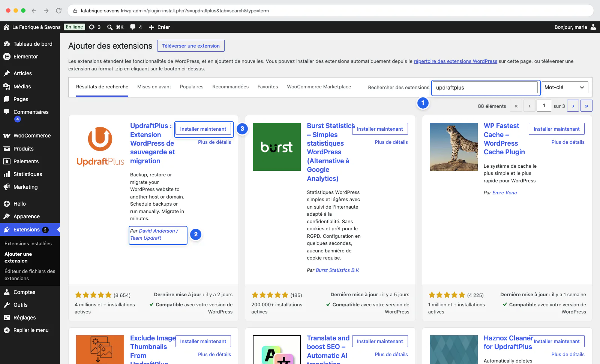
Task: Open Extensions installées submenu item
Action: tap(28, 244)
